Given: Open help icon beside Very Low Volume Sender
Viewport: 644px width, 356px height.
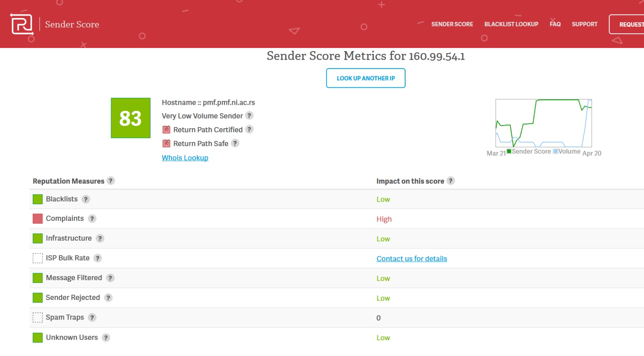Looking at the screenshot, I should pyautogui.click(x=249, y=116).
